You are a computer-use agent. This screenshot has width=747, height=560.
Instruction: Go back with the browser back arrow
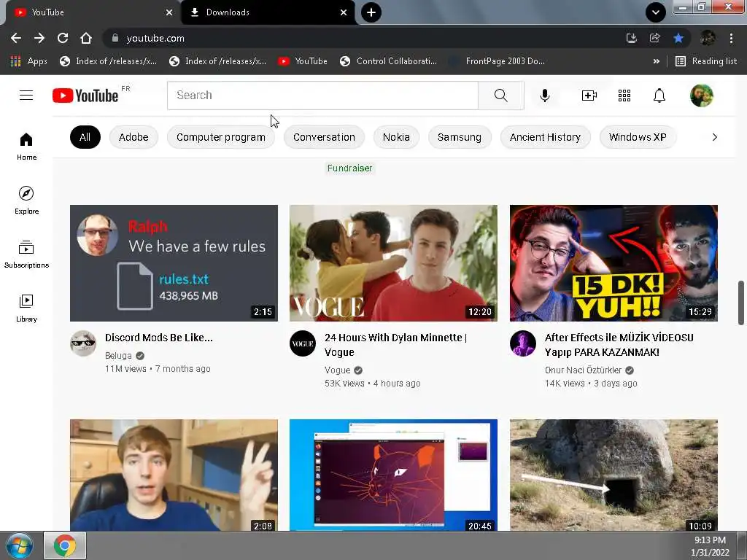coord(16,38)
